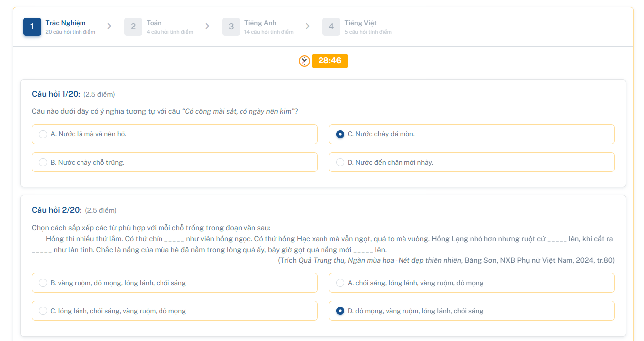Click chevron arrow after Tiếng Anh step
644x341 pixels.
[x=308, y=26]
